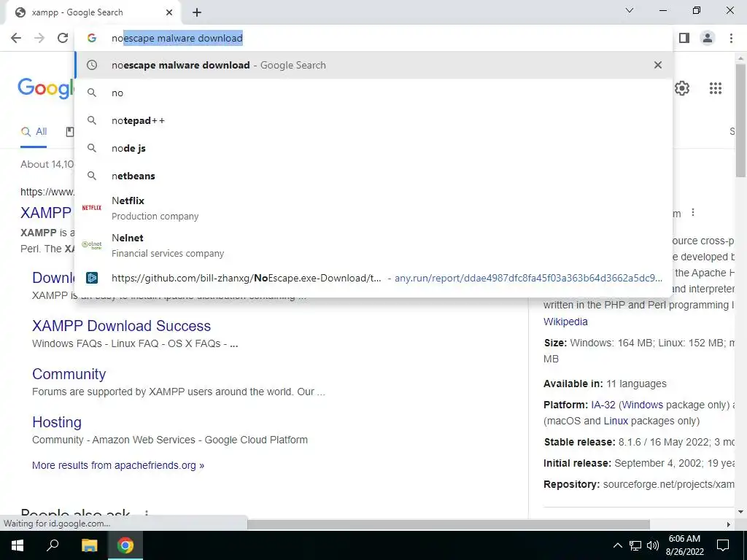Open Google search settings gear
The width and height of the screenshot is (747, 560).
(682, 88)
